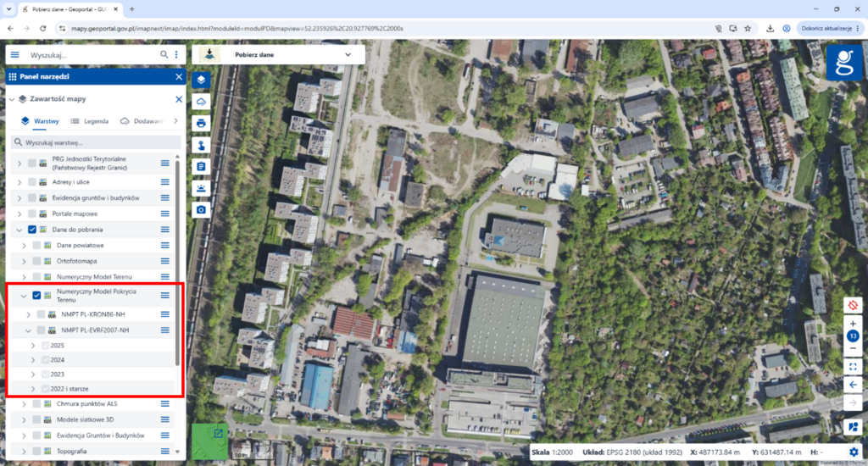Expand the 2022 i starsze sublayer
The width and height of the screenshot is (868, 466).
pyautogui.click(x=33, y=389)
